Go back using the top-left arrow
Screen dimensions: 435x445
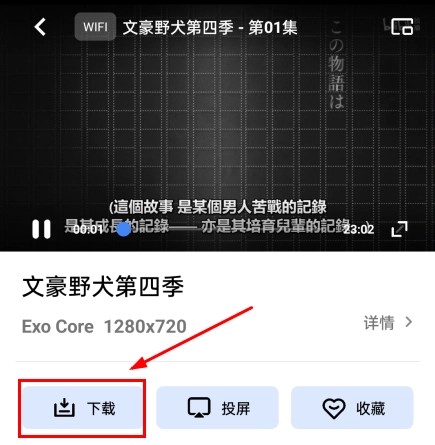click(x=40, y=27)
